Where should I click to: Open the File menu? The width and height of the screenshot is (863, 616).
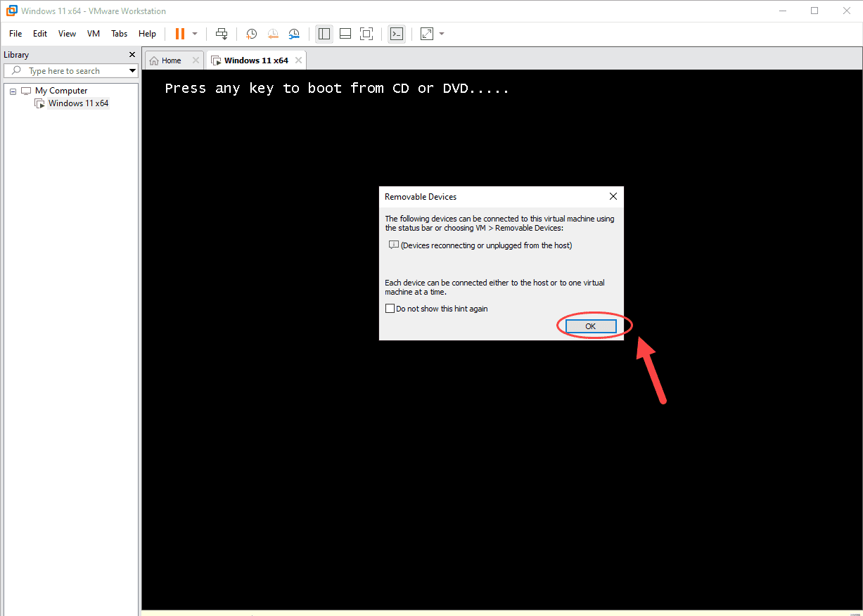[15, 34]
